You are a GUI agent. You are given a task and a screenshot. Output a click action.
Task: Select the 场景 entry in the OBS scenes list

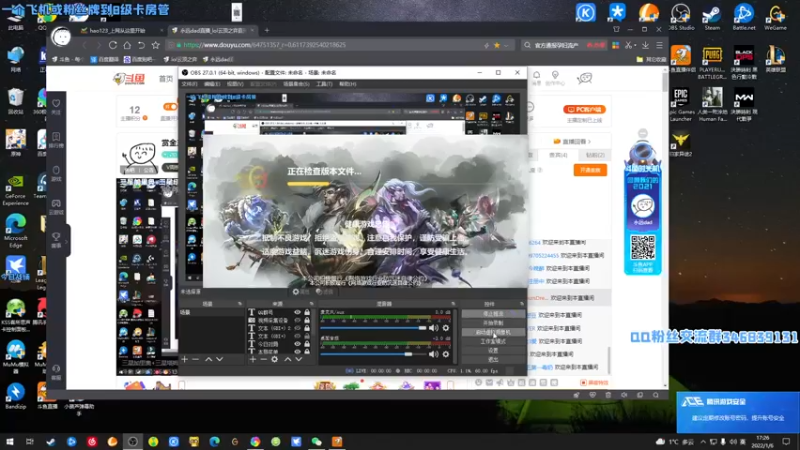(212, 312)
